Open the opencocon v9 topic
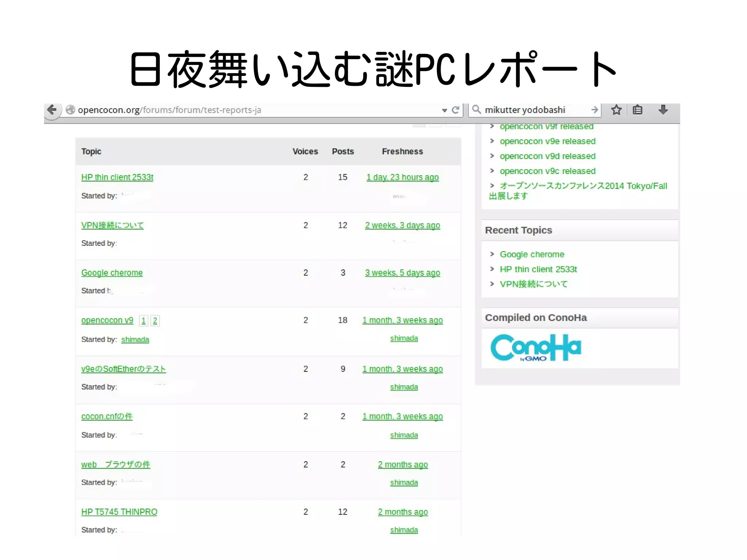This screenshot has width=747, height=560. click(107, 320)
